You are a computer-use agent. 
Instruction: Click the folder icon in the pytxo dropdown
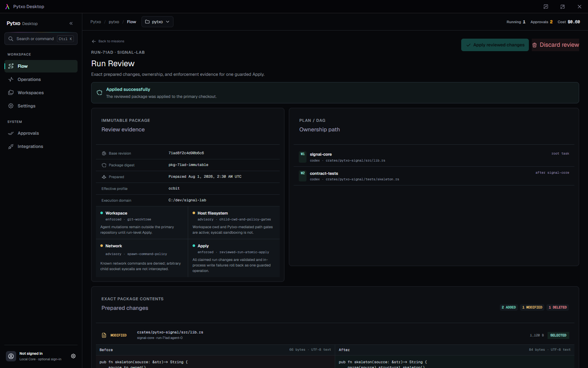[147, 22]
